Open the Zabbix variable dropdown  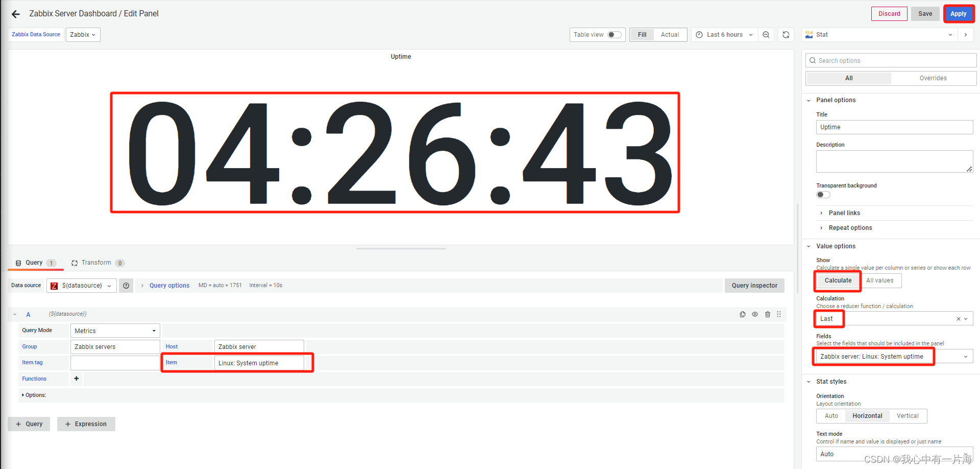coord(83,35)
